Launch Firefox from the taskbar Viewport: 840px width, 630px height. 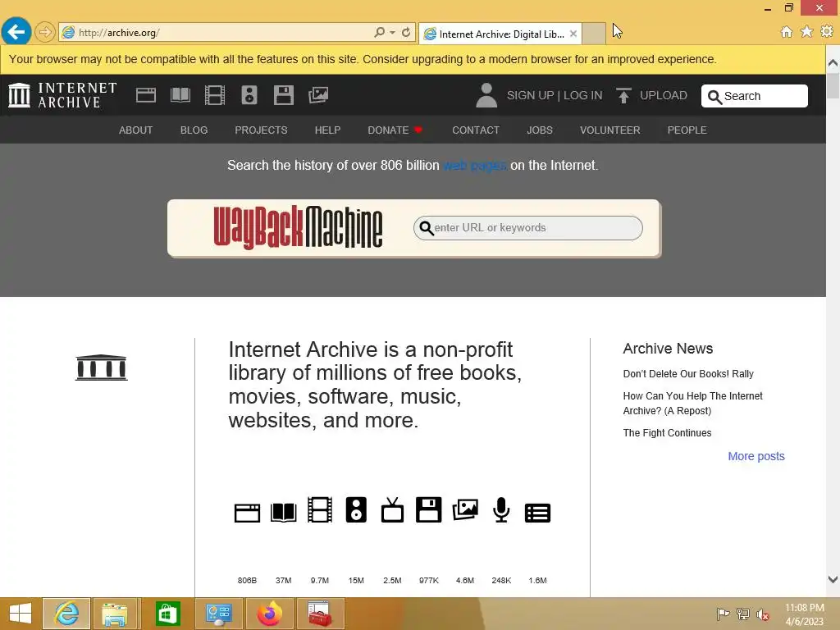point(269,614)
